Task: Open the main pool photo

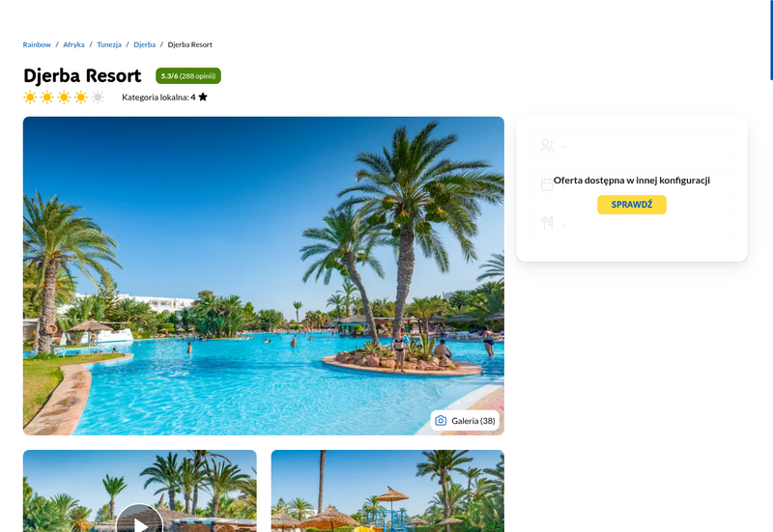Action: tap(263, 276)
